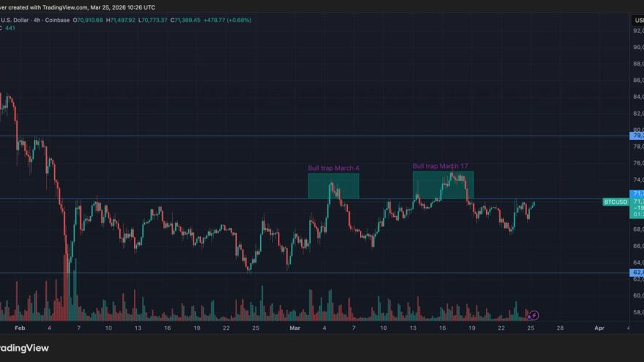Click the Mar label on time axis
This screenshot has width=644, height=362.
(295, 328)
